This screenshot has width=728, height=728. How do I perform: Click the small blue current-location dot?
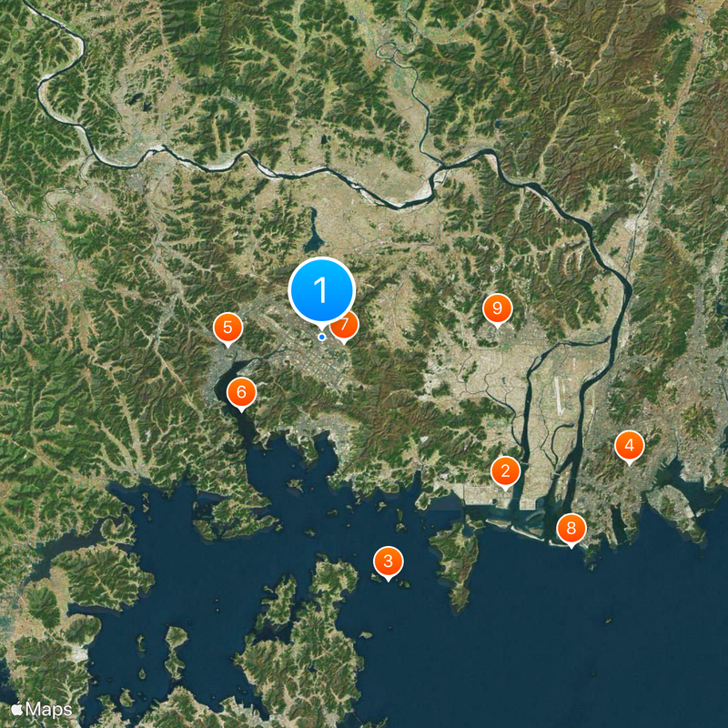[x=321, y=337]
